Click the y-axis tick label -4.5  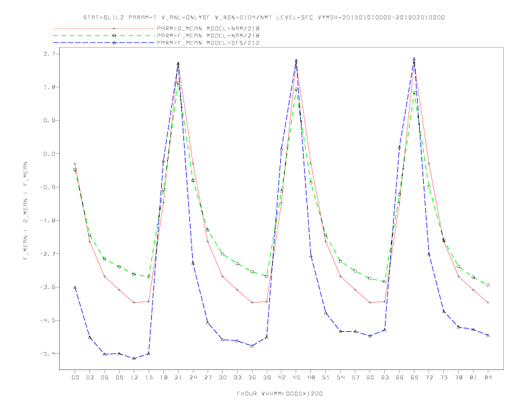click(x=47, y=320)
